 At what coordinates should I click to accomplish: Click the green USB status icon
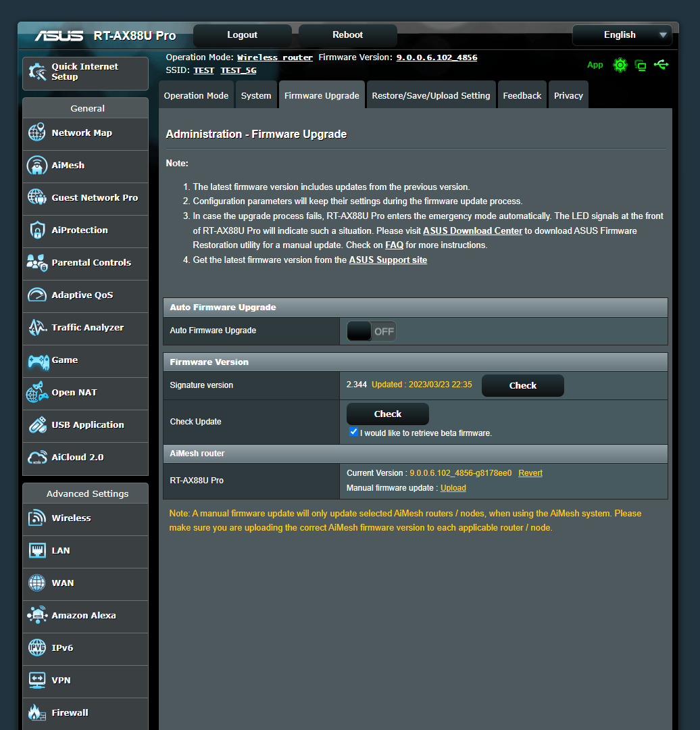point(661,64)
